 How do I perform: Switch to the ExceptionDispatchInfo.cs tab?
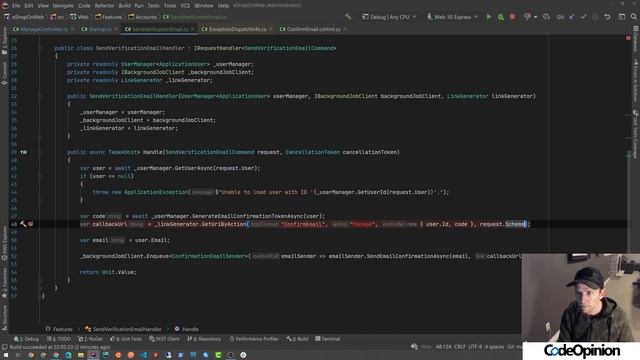tap(237, 29)
